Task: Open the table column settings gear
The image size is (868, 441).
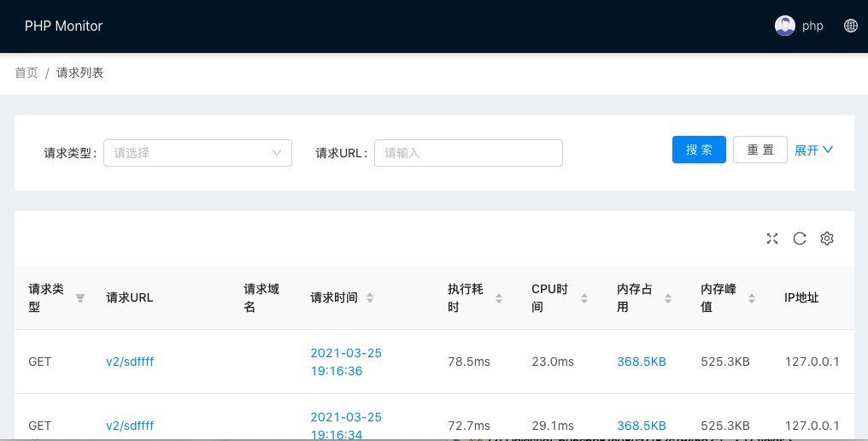Action: [827, 238]
